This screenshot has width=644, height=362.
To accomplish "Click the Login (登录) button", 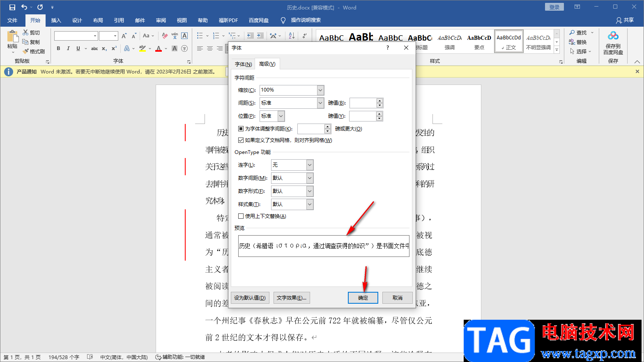I will 554,7.
